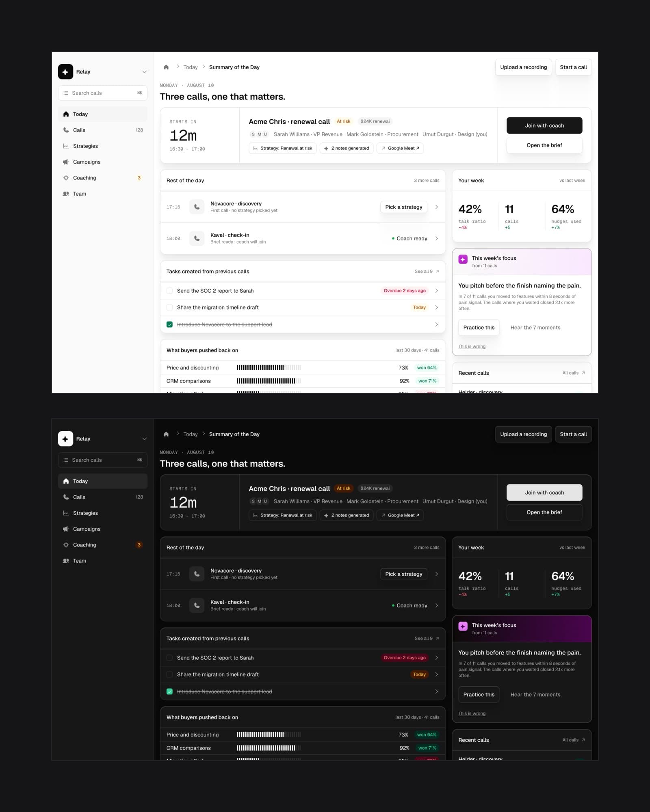The image size is (650, 812).
Task: Click Pick a strategy button, light panel
Action: coord(403,207)
